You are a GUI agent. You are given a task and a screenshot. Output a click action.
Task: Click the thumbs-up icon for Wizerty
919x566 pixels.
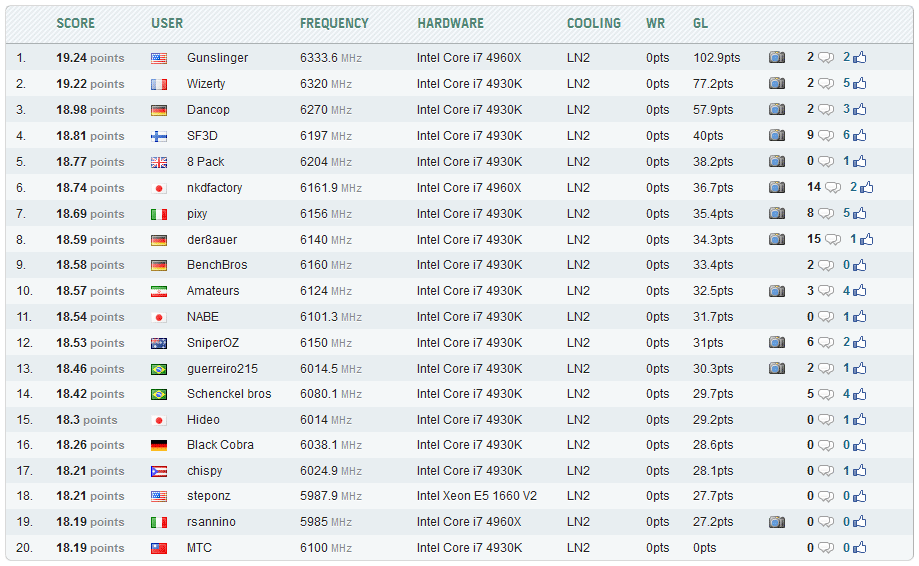click(860, 84)
